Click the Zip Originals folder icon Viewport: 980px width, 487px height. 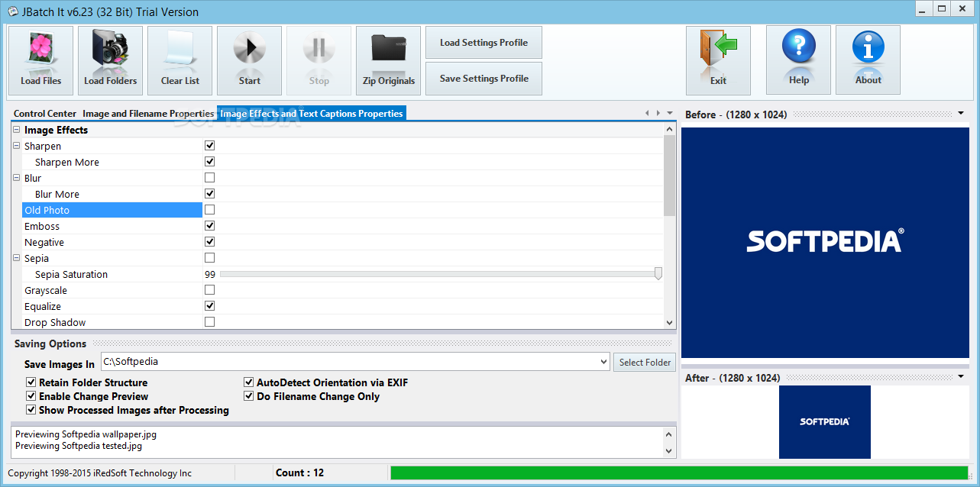(x=388, y=60)
